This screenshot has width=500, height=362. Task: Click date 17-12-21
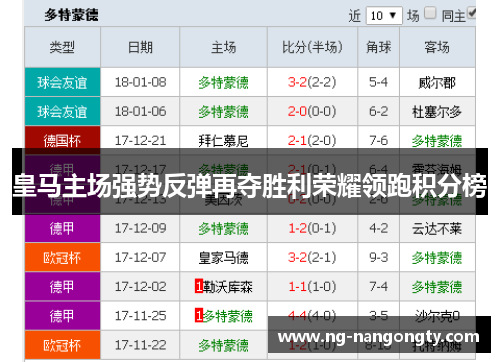[x=140, y=140]
